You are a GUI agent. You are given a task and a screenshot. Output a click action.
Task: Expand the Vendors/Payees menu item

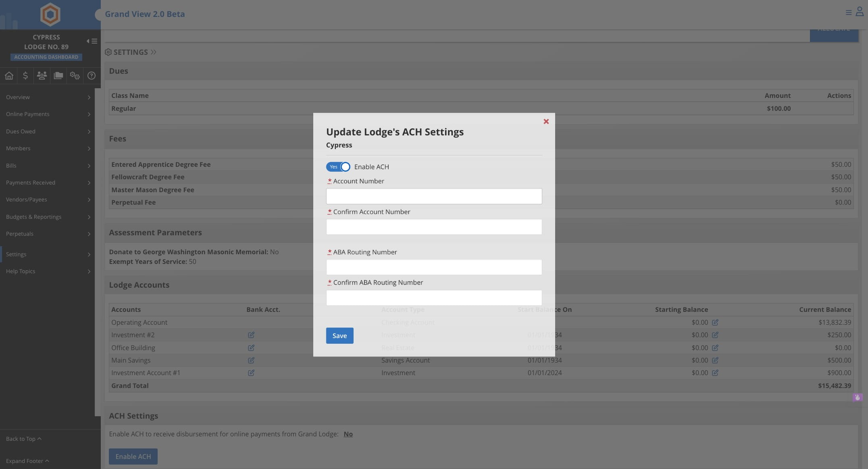tap(47, 199)
